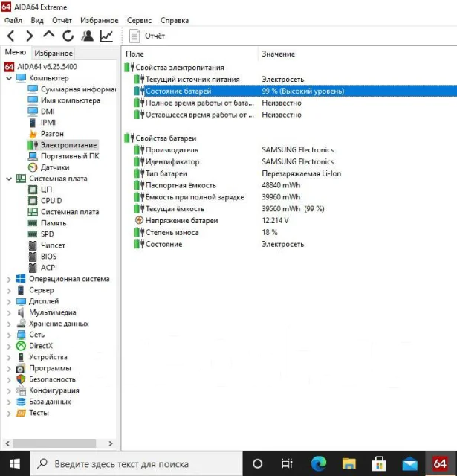Click the Отчёт report button in the toolbar
Image resolution: width=457 pixels, height=476 pixels.
147,36
